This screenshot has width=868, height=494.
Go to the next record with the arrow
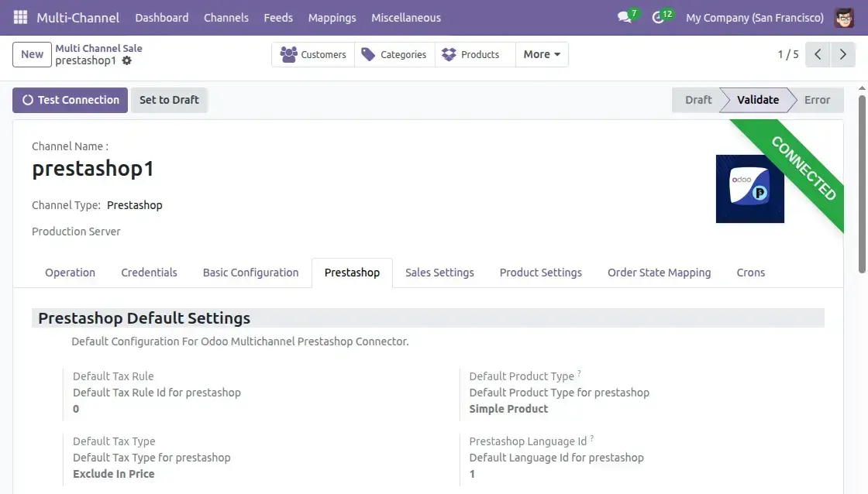pyautogui.click(x=843, y=54)
